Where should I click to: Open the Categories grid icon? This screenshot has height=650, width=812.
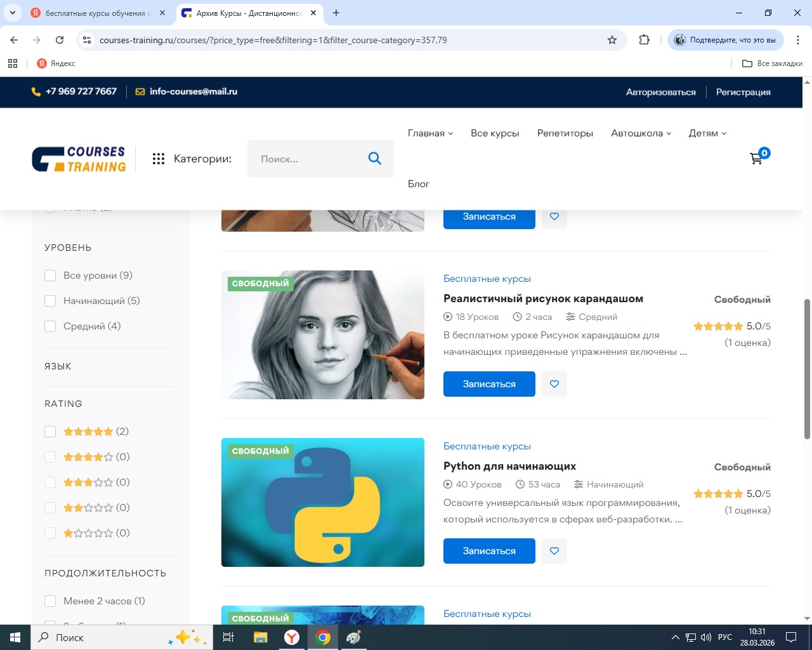point(159,159)
